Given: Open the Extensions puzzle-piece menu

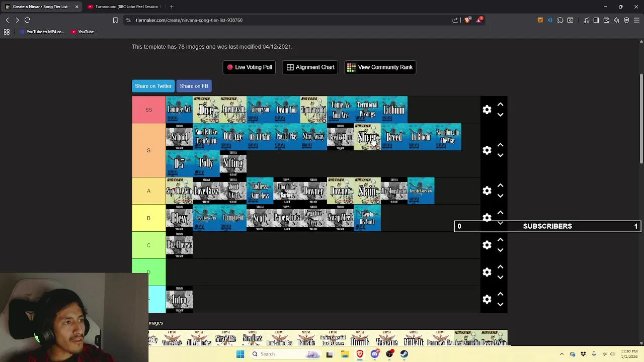Looking at the screenshot, I should pos(560,20).
